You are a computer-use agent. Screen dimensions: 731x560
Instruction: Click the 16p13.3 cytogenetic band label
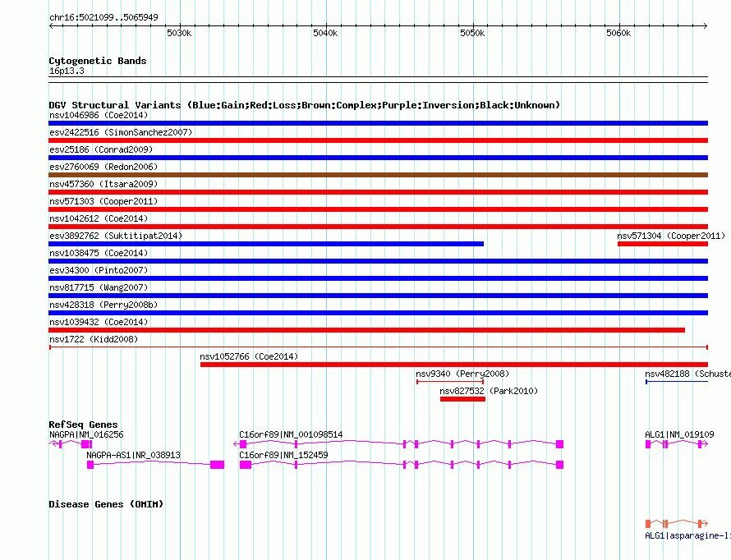[x=67, y=71]
